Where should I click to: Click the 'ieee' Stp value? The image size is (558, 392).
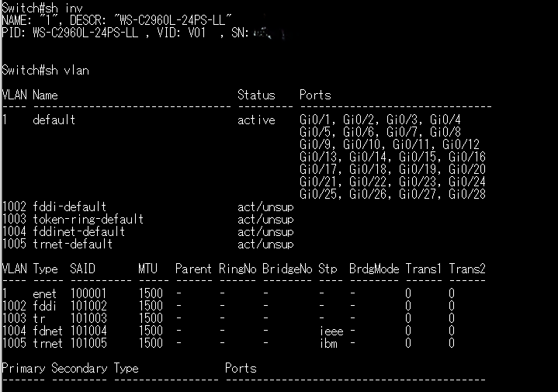tap(331, 331)
